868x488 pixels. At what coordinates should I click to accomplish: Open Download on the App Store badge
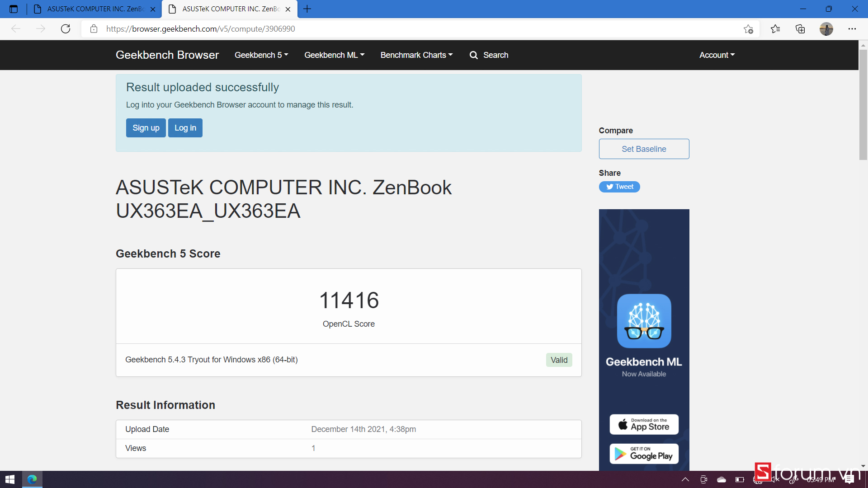(644, 424)
